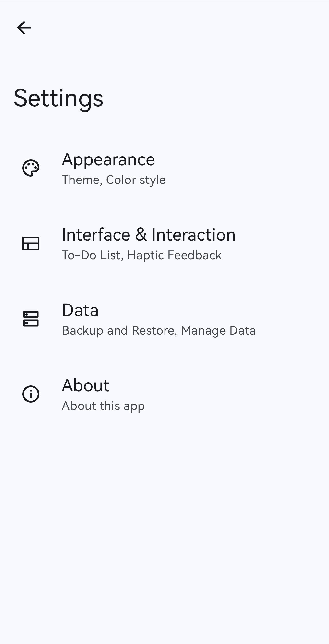Screen dimensions: 329x644
Task: Click the "About this app" subtitle
Action: click(x=103, y=406)
